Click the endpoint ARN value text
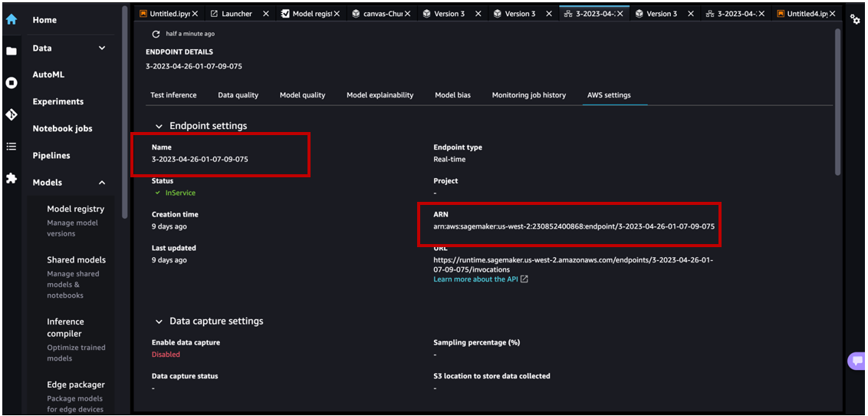This screenshot has width=868, height=416. tap(574, 226)
